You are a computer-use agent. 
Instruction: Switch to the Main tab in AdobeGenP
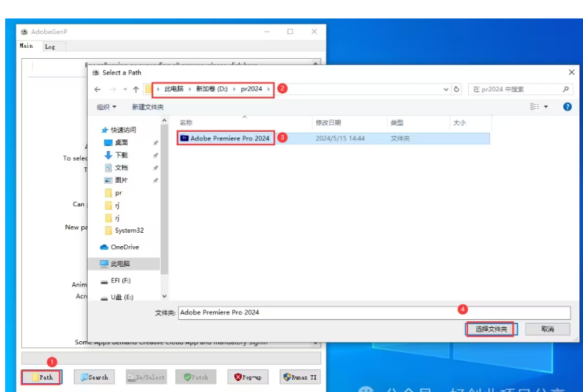[27, 46]
